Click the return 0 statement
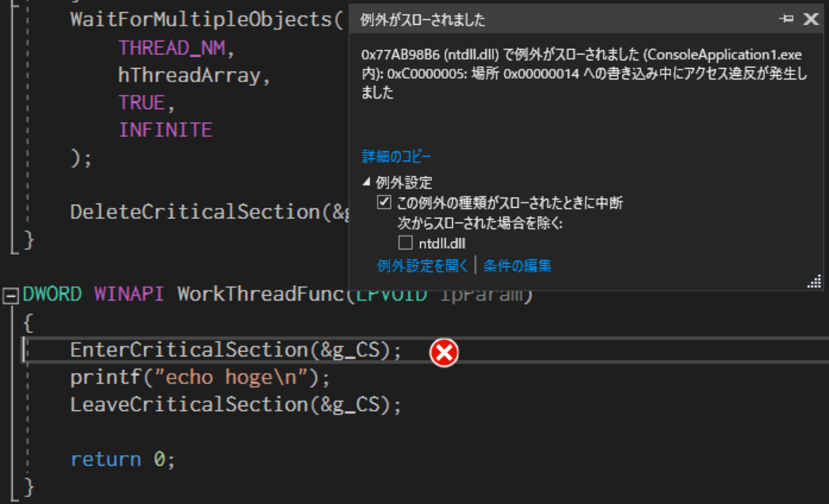Image resolution: width=829 pixels, height=504 pixels. click(122, 459)
